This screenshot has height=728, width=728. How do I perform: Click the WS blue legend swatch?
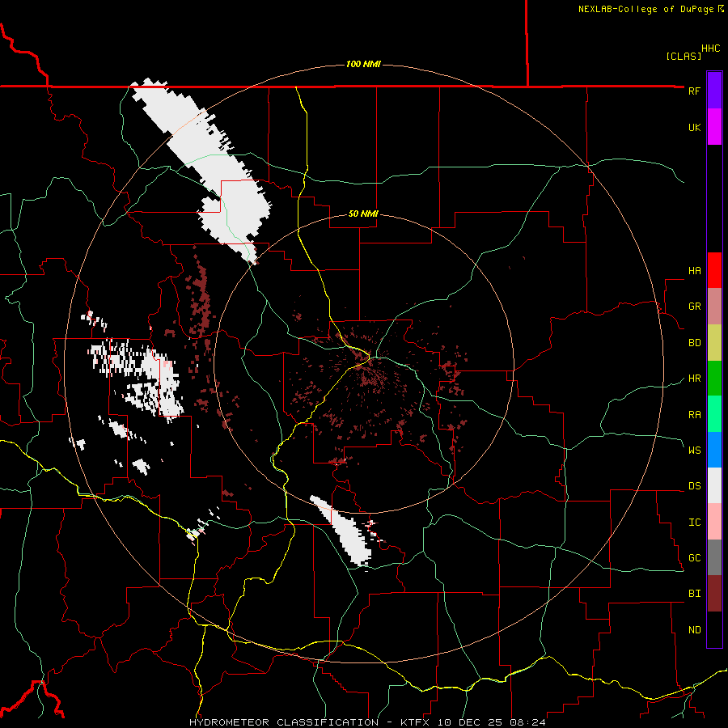point(714,450)
